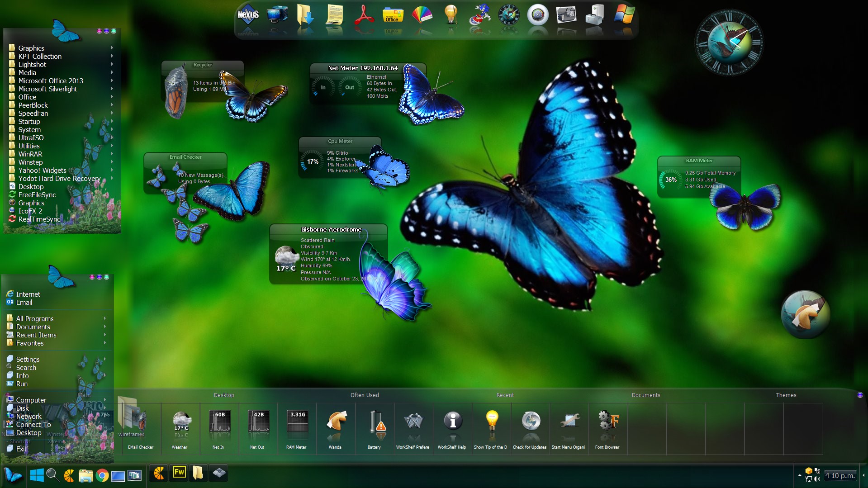Expand the KPT Collection submenu arrow
The width and height of the screenshot is (868, 488).
pyautogui.click(x=112, y=56)
